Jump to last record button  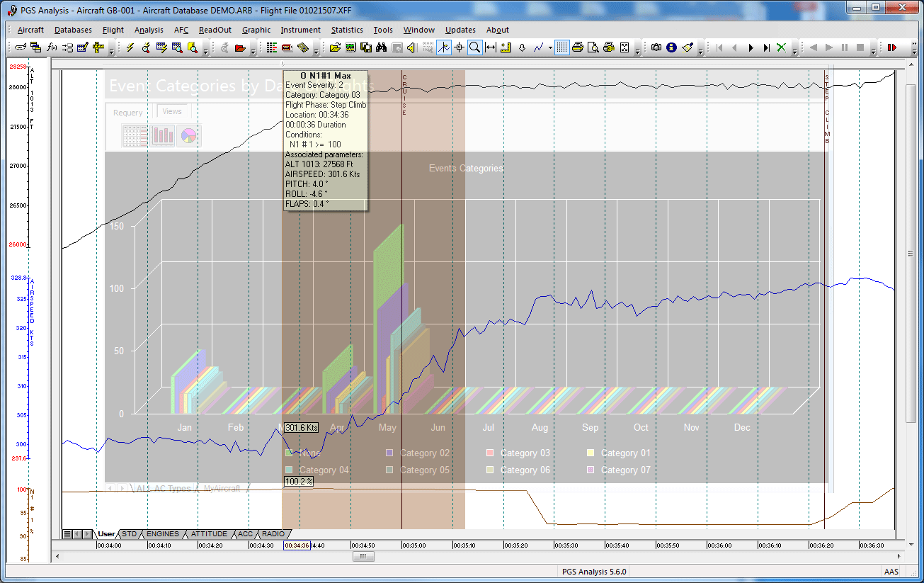766,47
